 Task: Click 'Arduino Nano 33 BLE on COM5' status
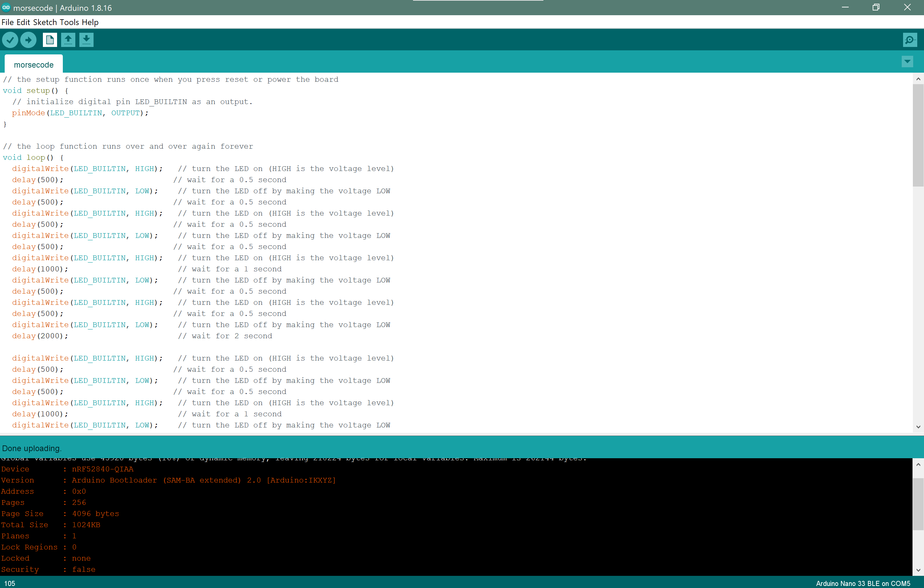coord(863,583)
